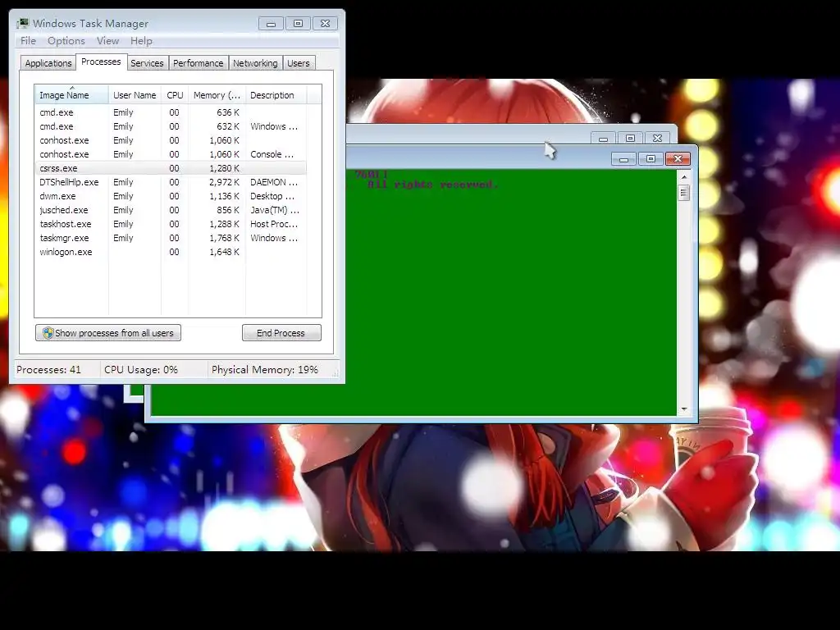Viewport: 840px width, 630px height.
Task: Minimize the front green console window
Action: point(623,159)
